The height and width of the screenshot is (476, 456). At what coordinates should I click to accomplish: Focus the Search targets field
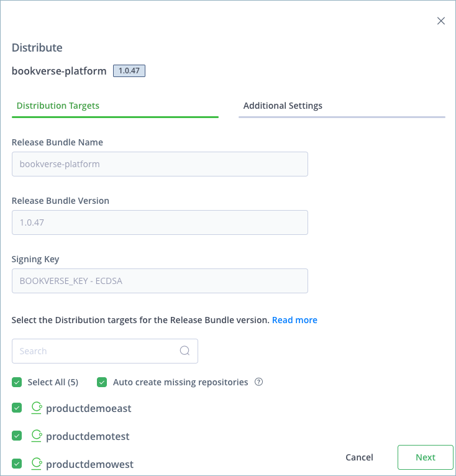point(105,351)
